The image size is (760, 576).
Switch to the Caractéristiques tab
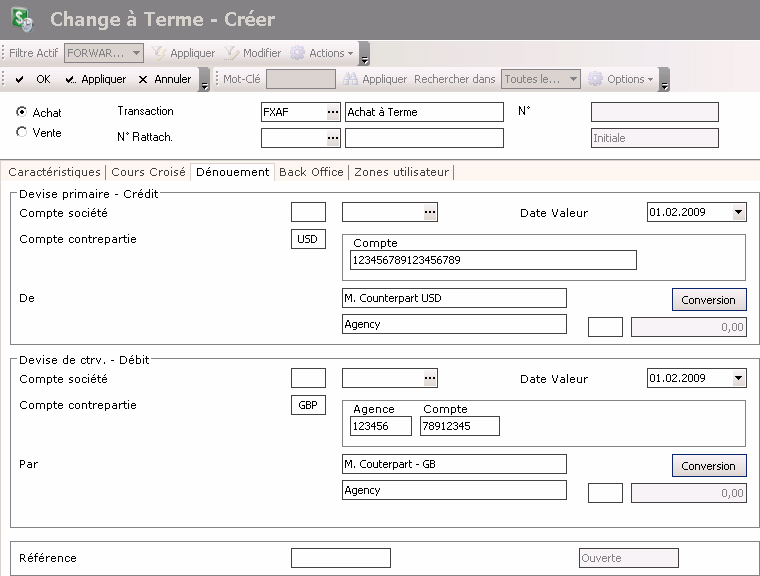pyautogui.click(x=54, y=172)
